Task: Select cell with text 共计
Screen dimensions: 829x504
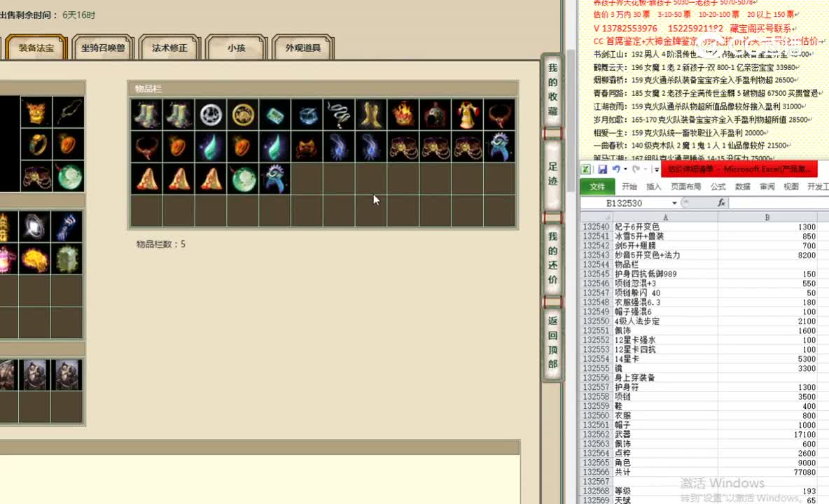Action: (665, 472)
